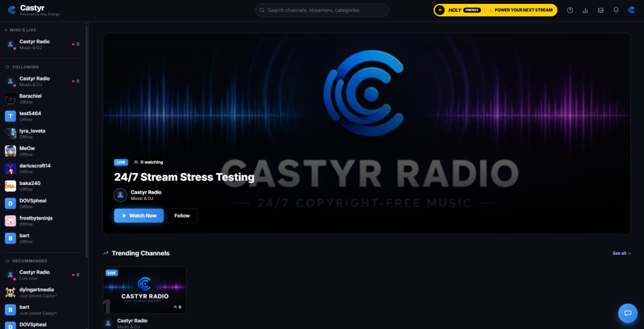Select lyra_loveta avatar in Following list

(10, 134)
